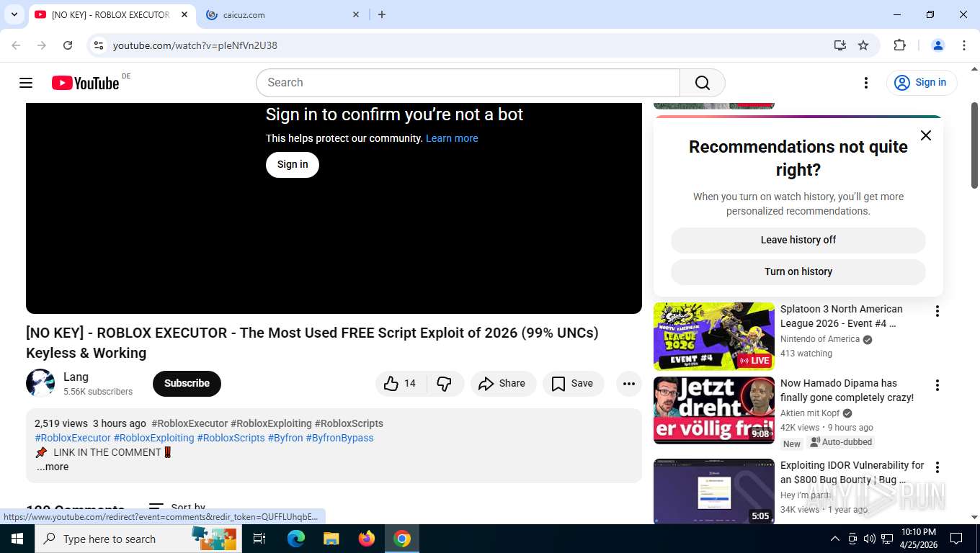This screenshot has width=980, height=553.
Task: Share this video
Action: click(x=503, y=384)
